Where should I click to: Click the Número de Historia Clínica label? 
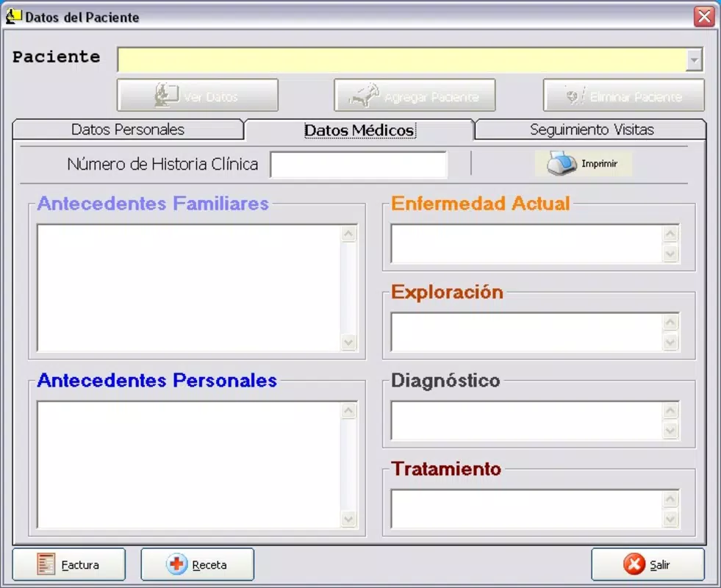(162, 164)
